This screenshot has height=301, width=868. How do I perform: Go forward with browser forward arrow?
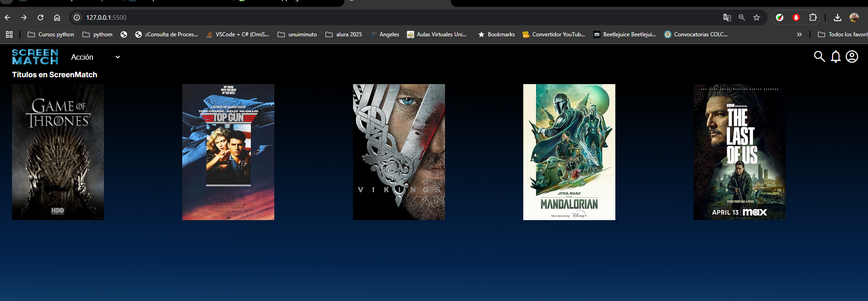point(24,17)
